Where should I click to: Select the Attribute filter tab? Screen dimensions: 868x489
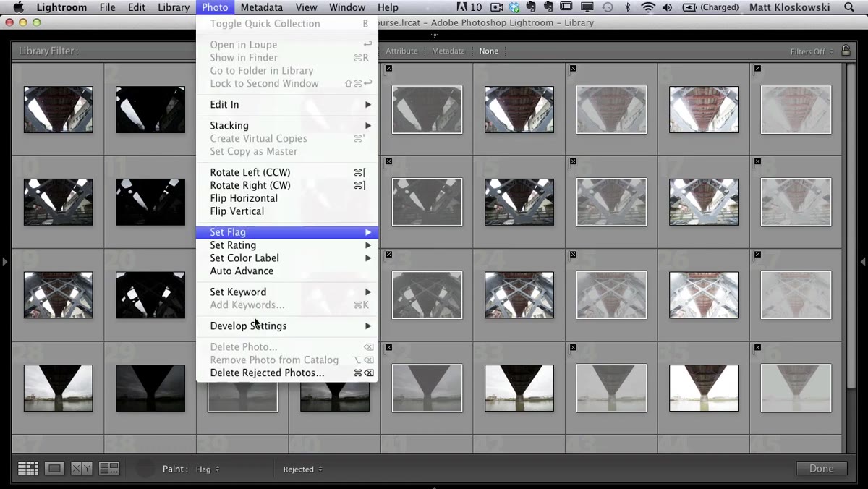401,51
